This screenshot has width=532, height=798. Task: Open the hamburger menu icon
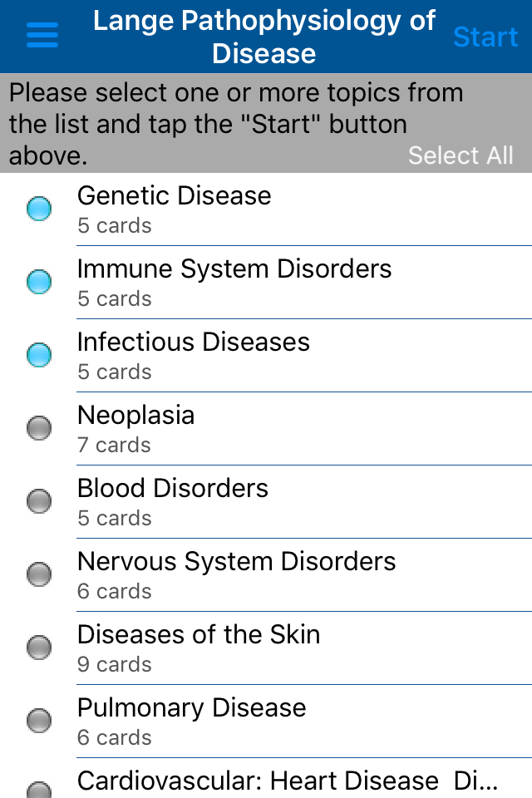point(42,36)
